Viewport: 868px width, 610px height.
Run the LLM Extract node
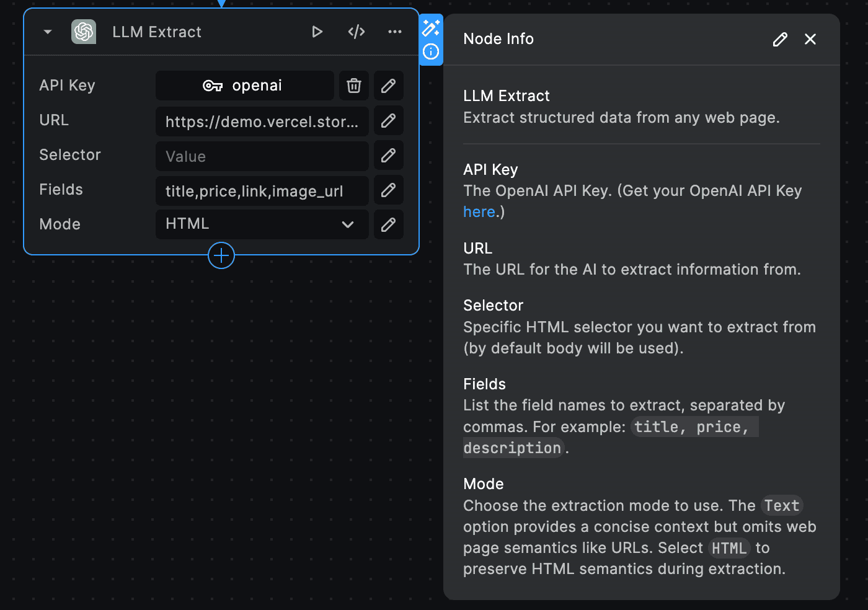pos(317,32)
